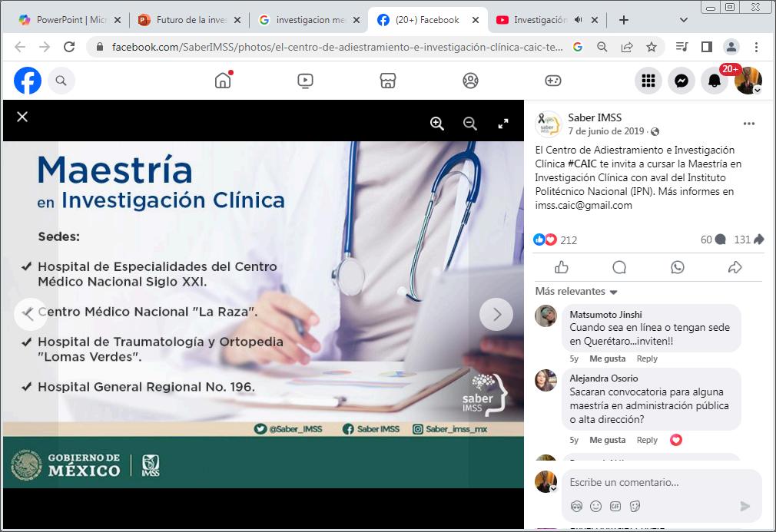The image size is (776, 532).
Task: Open the Chrome page zoom magnifier icon
Action: pyautogui.click(x=602, y=47)
